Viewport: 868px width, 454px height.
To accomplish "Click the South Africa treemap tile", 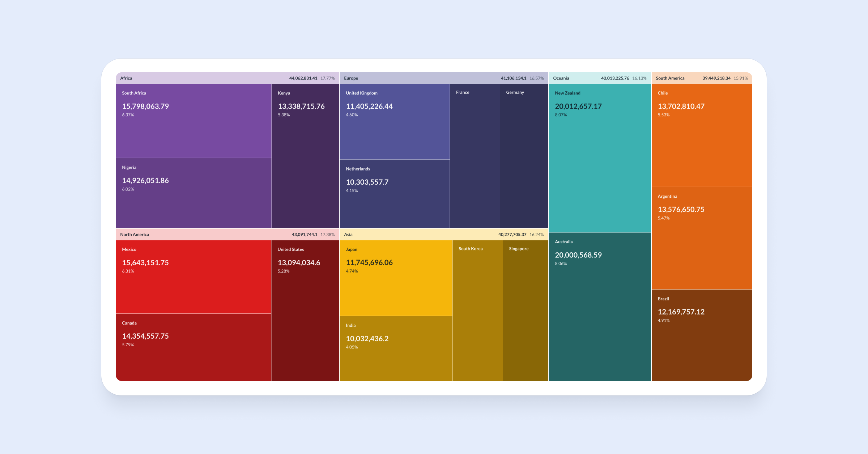I will [193, 121].
